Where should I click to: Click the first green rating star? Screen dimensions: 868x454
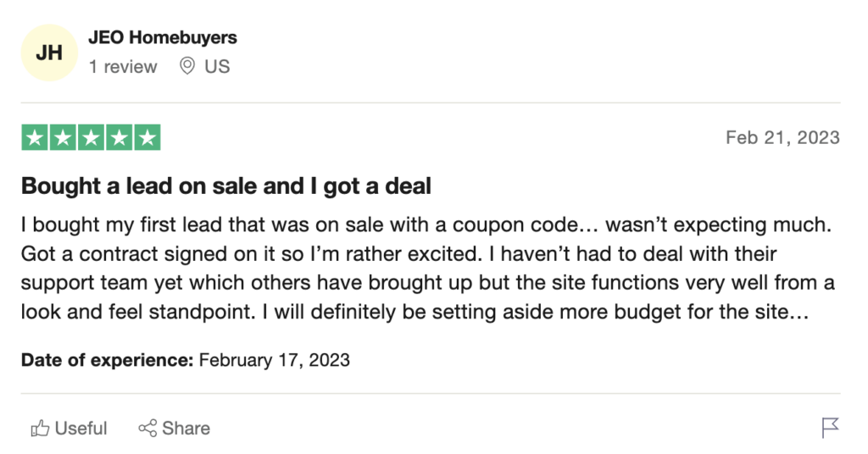[x=35, y=137]
